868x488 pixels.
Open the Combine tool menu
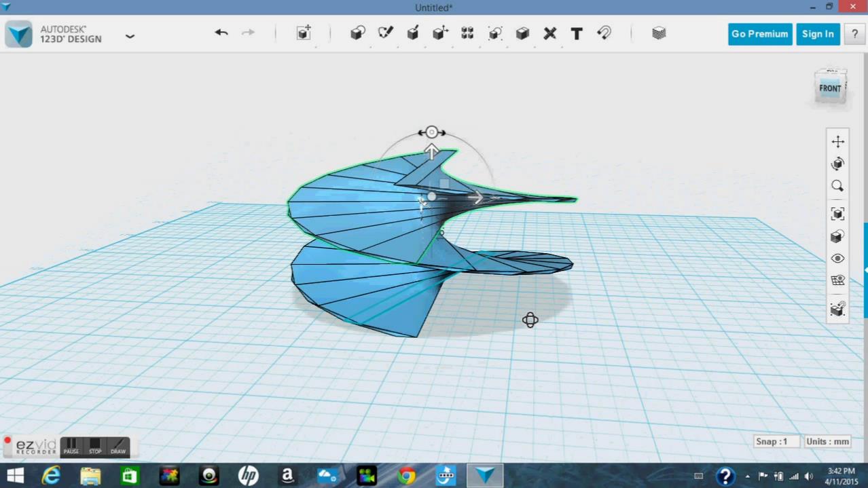click(522, 33)
